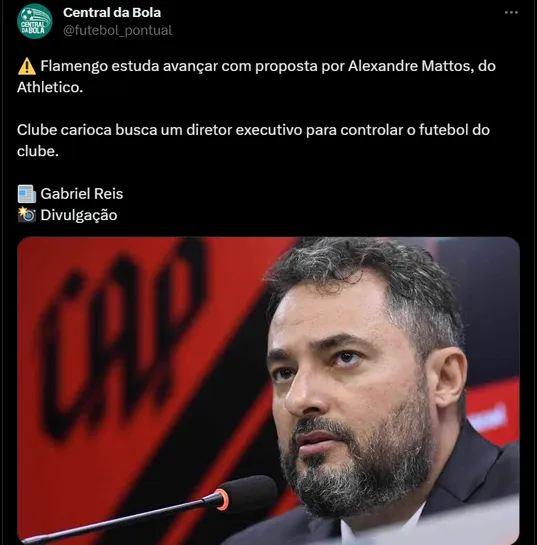Open the @futebol_pontual handle link
This screenshot has height=545, width=537.
click(x=117, y=30)
